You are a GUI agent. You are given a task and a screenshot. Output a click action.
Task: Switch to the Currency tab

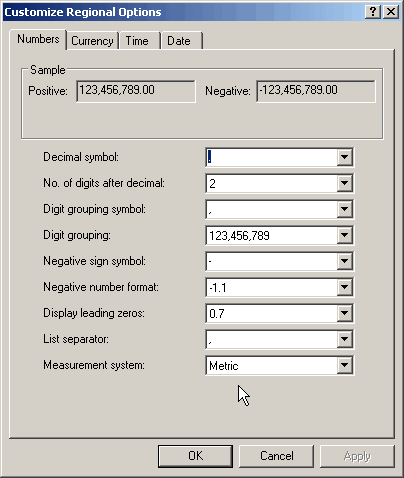tap(92, 41)
